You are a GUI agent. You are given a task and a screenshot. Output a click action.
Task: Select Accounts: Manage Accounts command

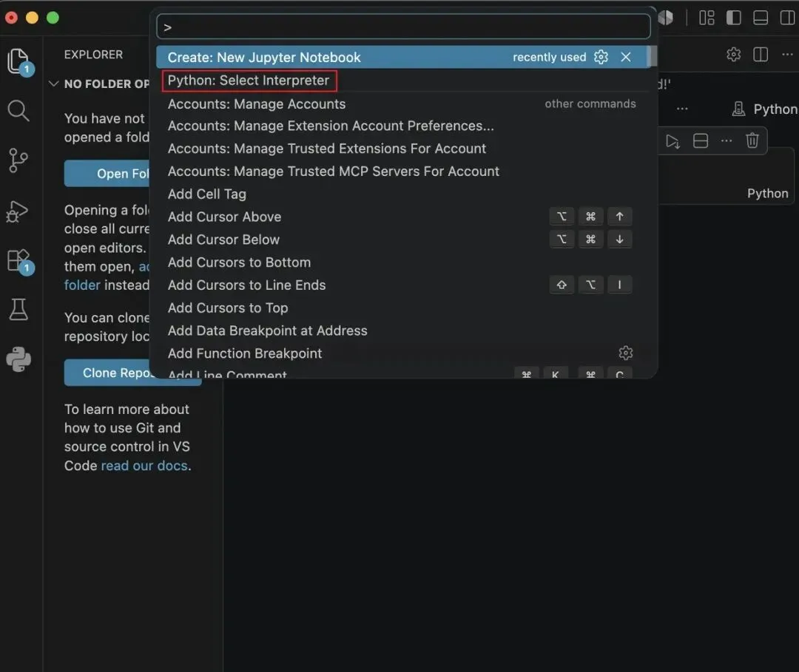click(x=403, y=103)
